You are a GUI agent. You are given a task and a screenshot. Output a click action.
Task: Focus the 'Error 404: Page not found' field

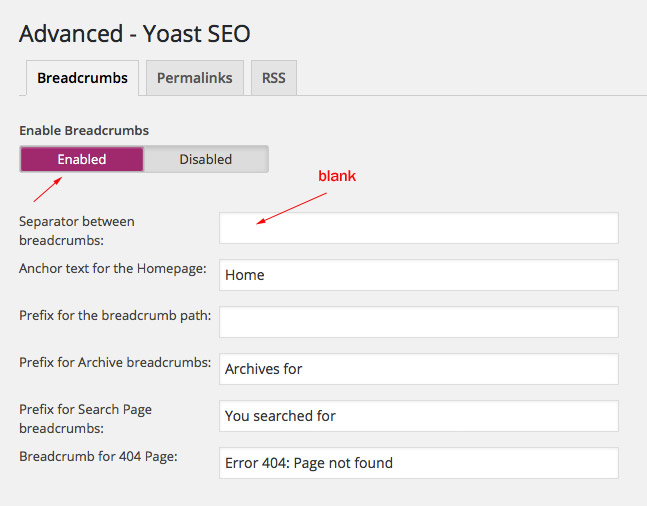tap(418, 463)
